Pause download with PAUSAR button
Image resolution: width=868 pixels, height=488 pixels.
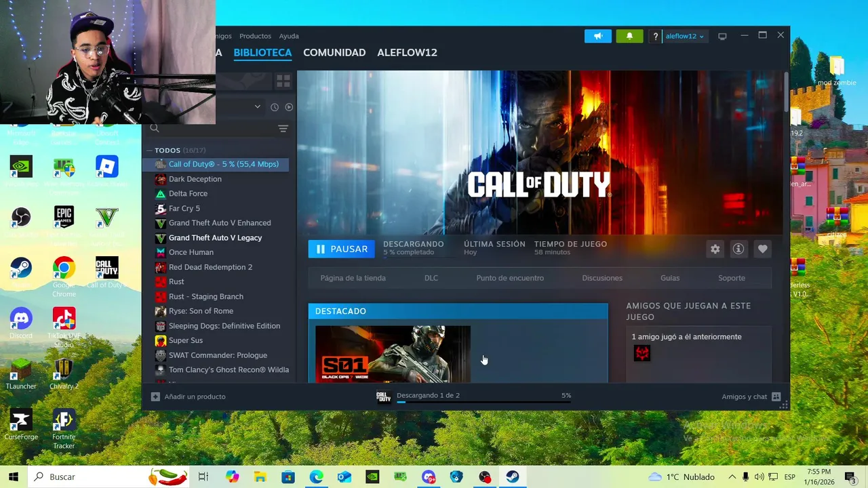[x=342, y=249]
